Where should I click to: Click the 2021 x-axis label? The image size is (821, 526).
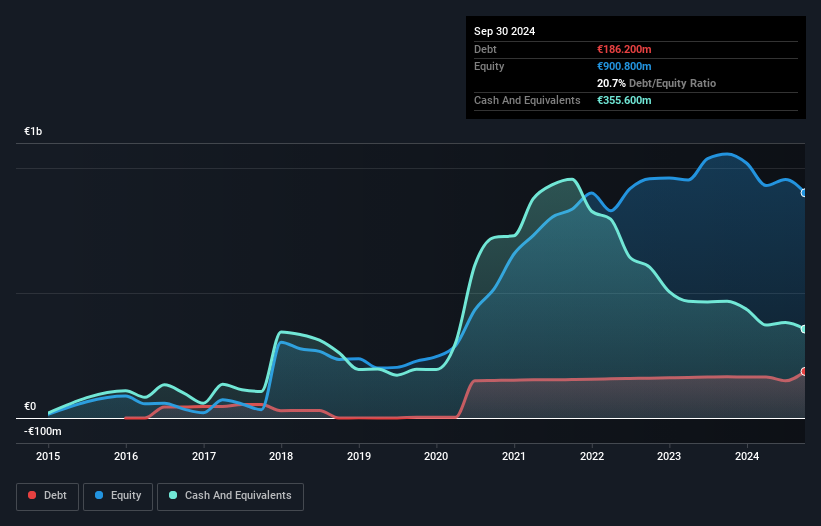(514, 456)
